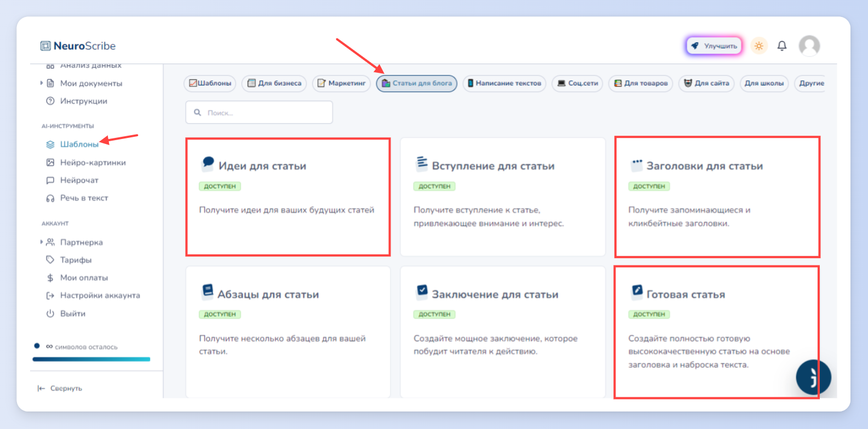Viewport: 868px width, 429px height.
Task: Open the Заголовки для статьи template
Action: [x=717, y=198]
